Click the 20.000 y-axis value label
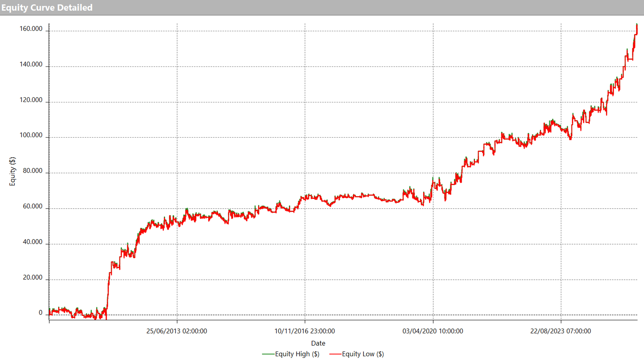The image size is (644, 361). click(x=32, y=277)
